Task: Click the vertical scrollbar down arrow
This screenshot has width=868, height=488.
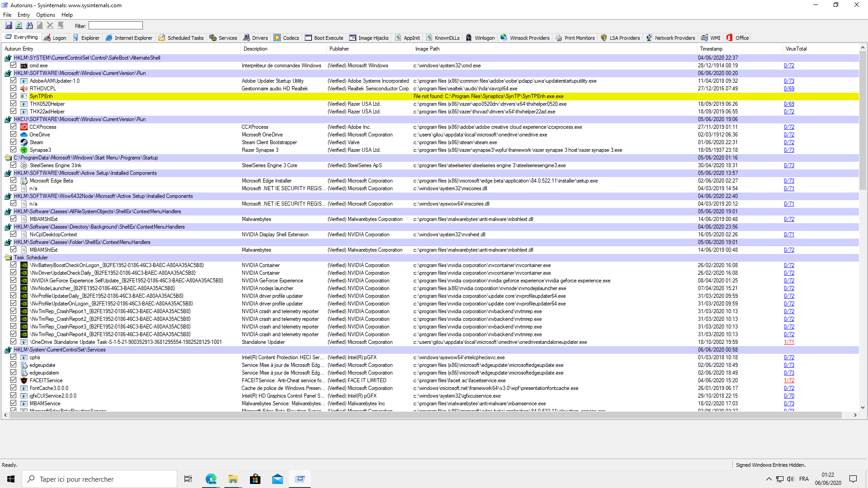Action: tap(863, 407)
